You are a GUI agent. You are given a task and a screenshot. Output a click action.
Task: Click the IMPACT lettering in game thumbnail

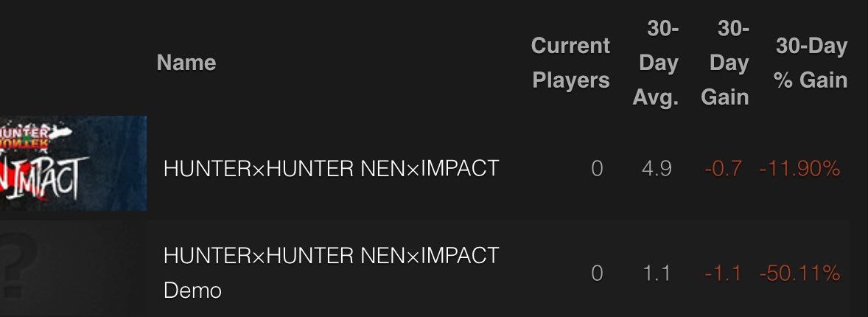coord(52,177)
